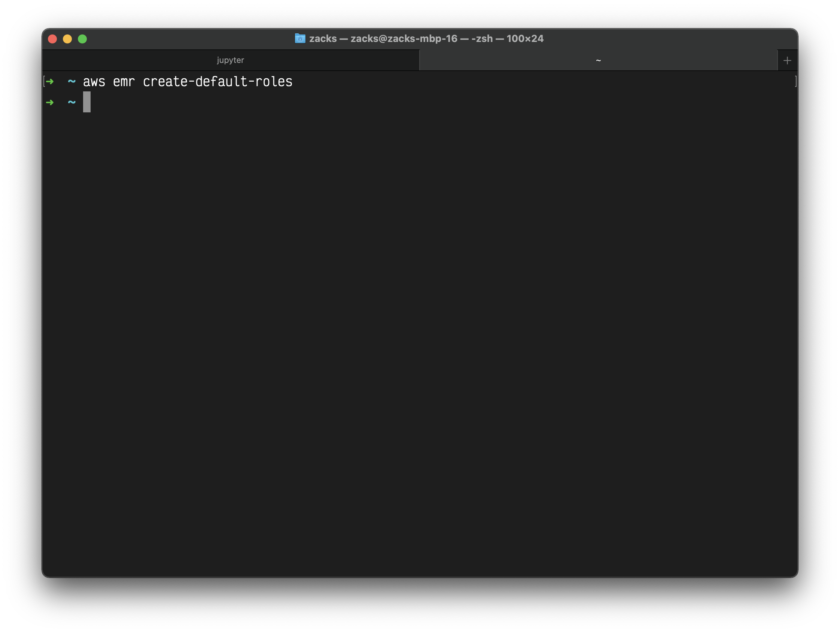The image size is (840, 633).
Task: Click the right bracket mark at line end
Action: (795, 81)
